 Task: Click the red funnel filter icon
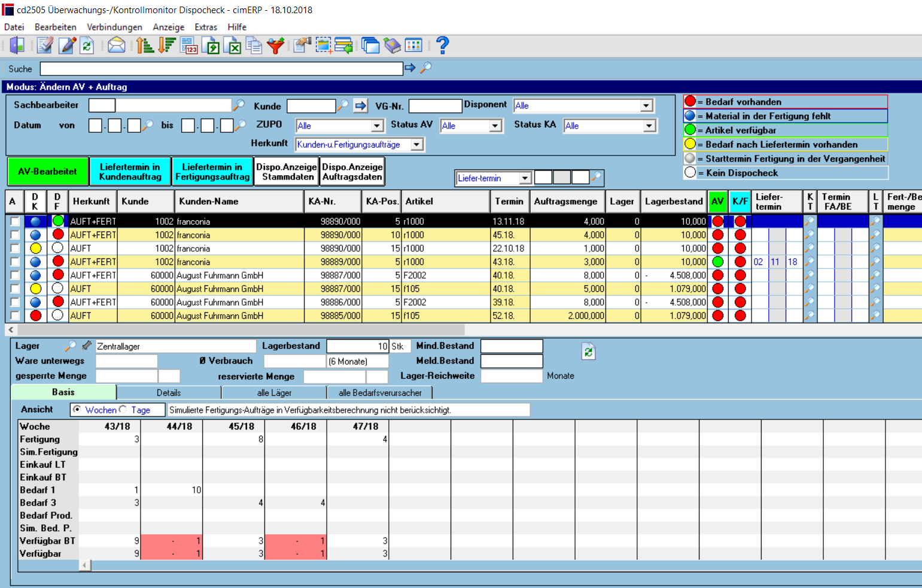coord(275,45)
